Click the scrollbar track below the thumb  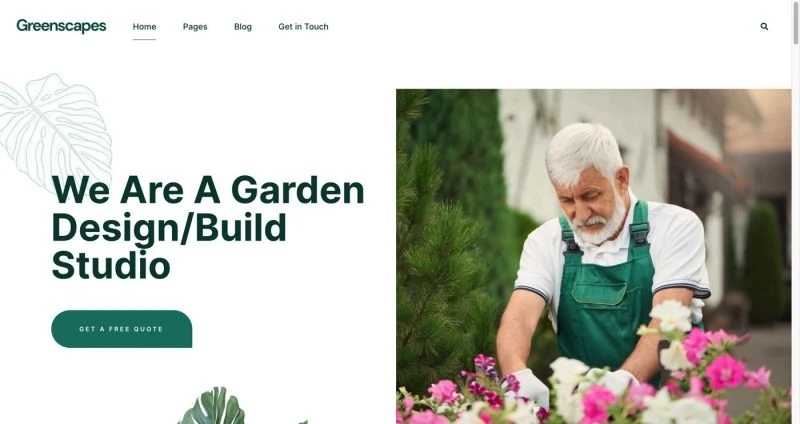[x=795, y=235]
